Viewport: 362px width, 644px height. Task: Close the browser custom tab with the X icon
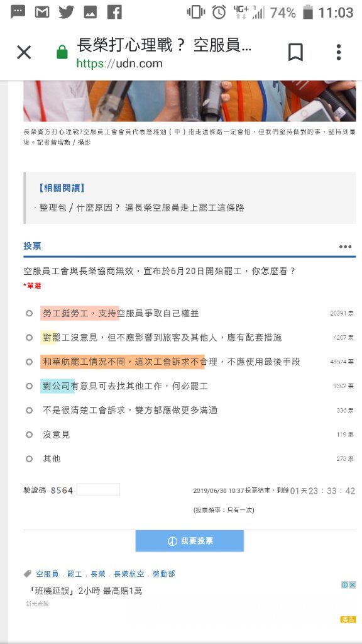pyautogui.click(x=24, y=52)
